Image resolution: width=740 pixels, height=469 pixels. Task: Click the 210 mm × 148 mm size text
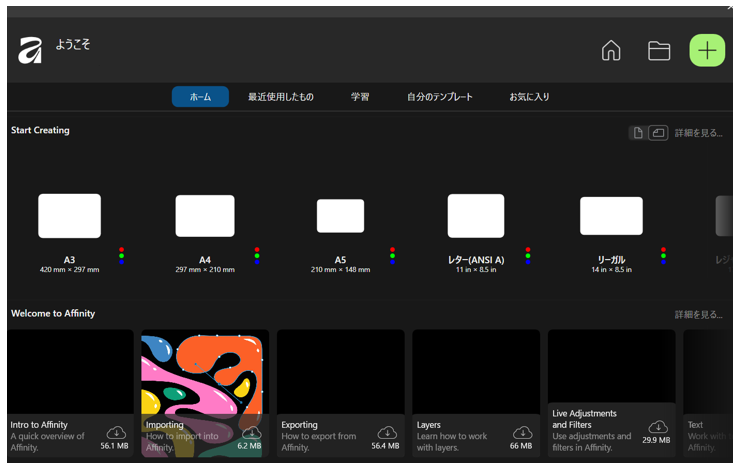tap(340, 270)
